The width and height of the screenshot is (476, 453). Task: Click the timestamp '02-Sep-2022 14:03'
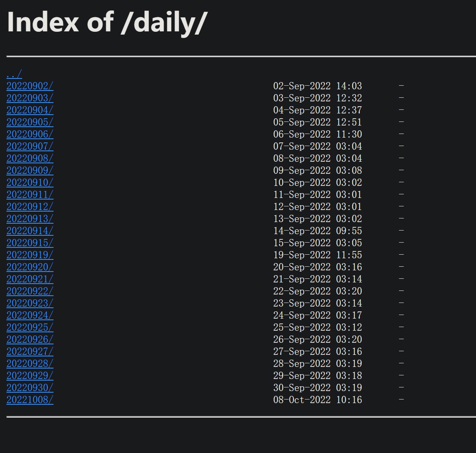(x=317, y=86)
